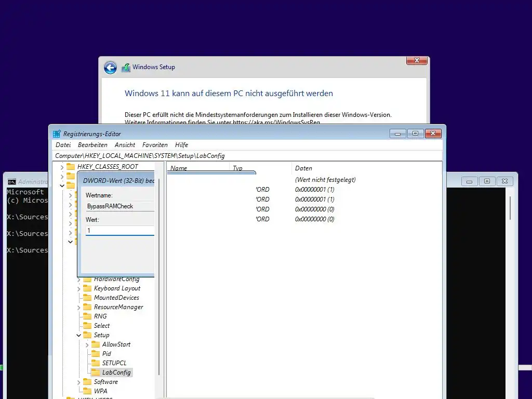The width and height of the screenshot is (532, 399).
Task: Click the Pid folder icon
Action: 96,353
